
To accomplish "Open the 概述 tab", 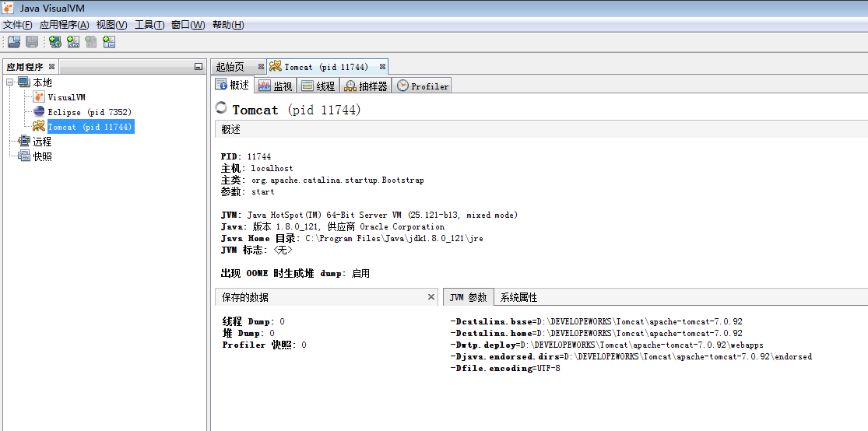I will (x=234, y=86).
